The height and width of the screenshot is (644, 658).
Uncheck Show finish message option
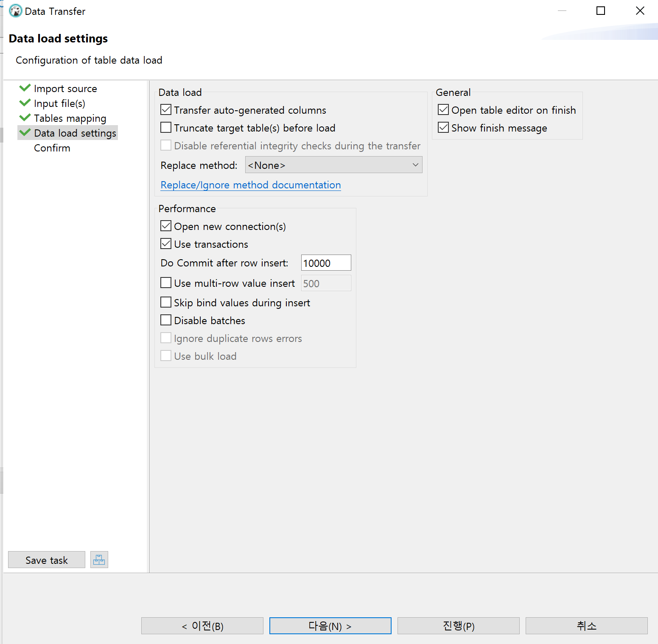443,128
